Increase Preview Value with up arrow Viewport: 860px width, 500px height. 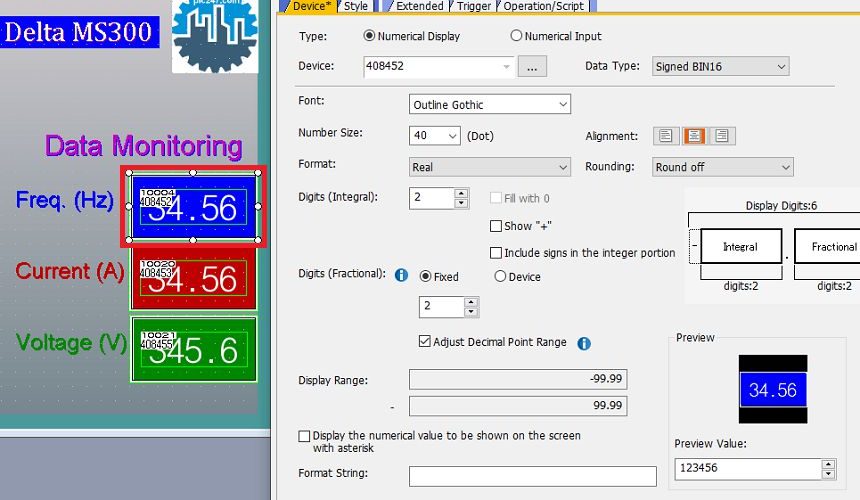click(829, 464)
